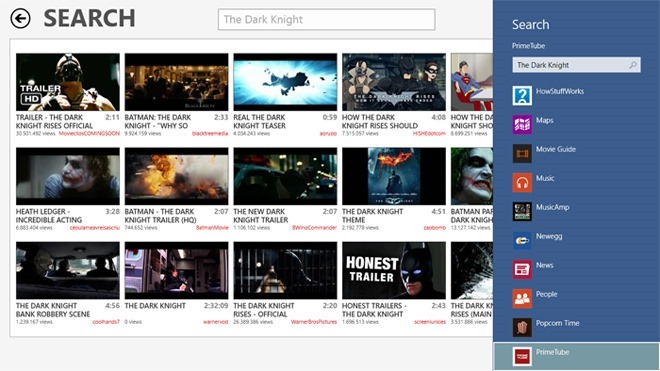This screenshot has height=371, width=660.
Task: Open The Dark Knight Theme thumbnail
Action: [x=394, y=176]
